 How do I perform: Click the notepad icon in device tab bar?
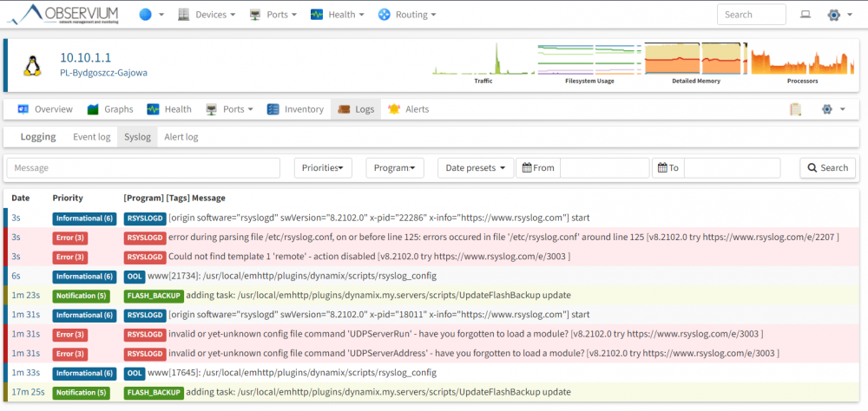point(795,109)
